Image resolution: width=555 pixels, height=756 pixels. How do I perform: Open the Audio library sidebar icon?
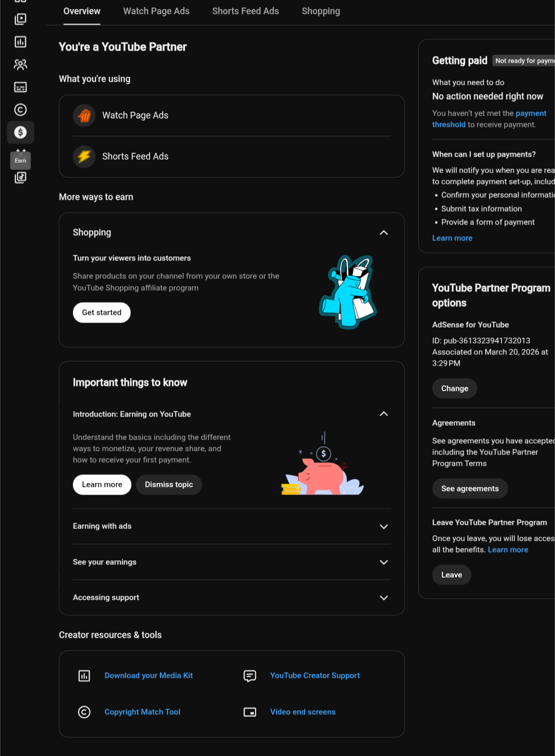pyautogui.click(x=21, y=178)
